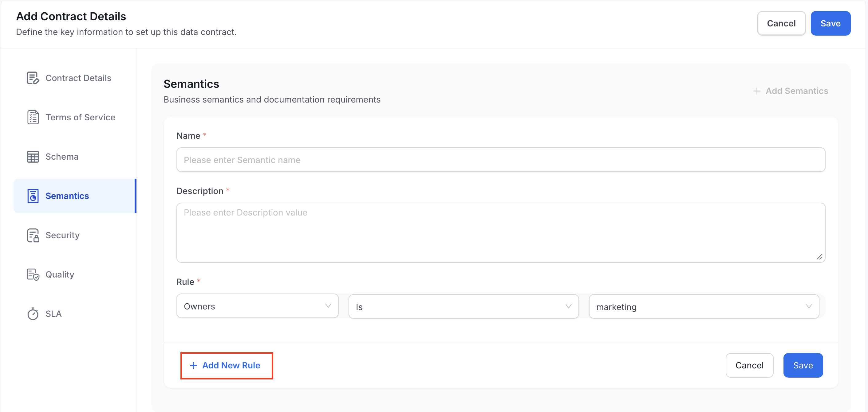This screenshot has width=868, height=412.
Task: Focus the Description textarea
Action: 501,233
